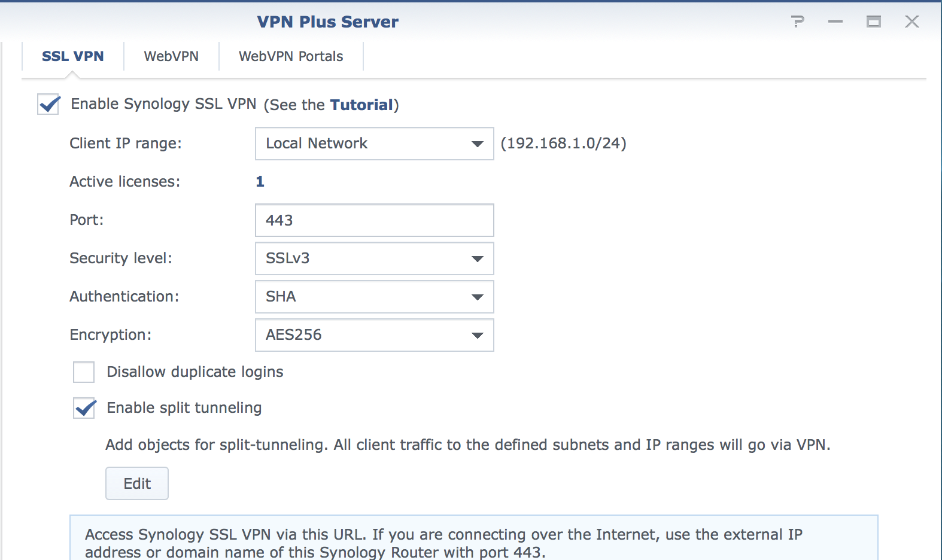Click the AES256 dropdown arrow icon
Screen dimensions: 942x560
(477, 335)
